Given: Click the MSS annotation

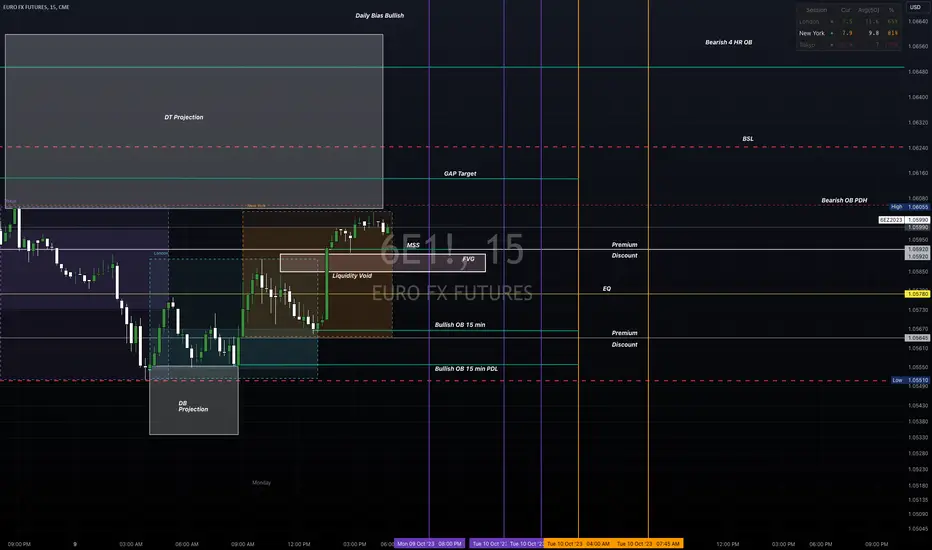Looking at the screenshot, I should click(413, 245).
